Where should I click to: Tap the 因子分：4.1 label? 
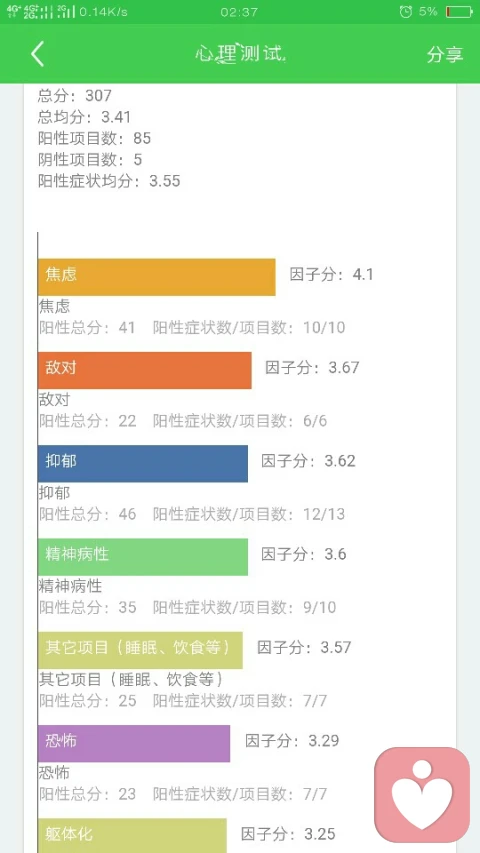[x=331, y=274]
